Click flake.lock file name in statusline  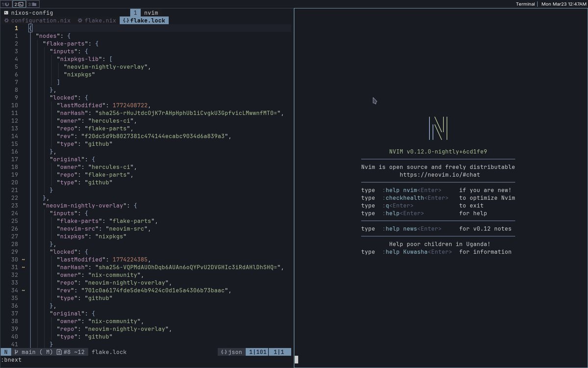click(x=109, y=352)
